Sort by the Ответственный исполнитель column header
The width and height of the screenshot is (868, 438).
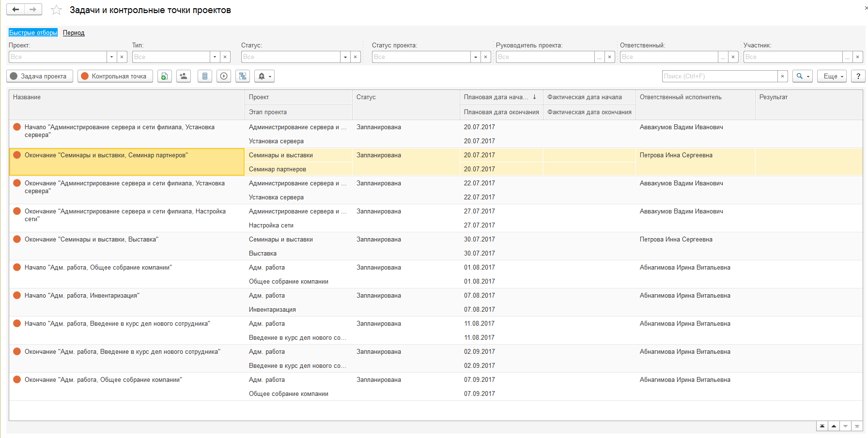click(680, 97)
